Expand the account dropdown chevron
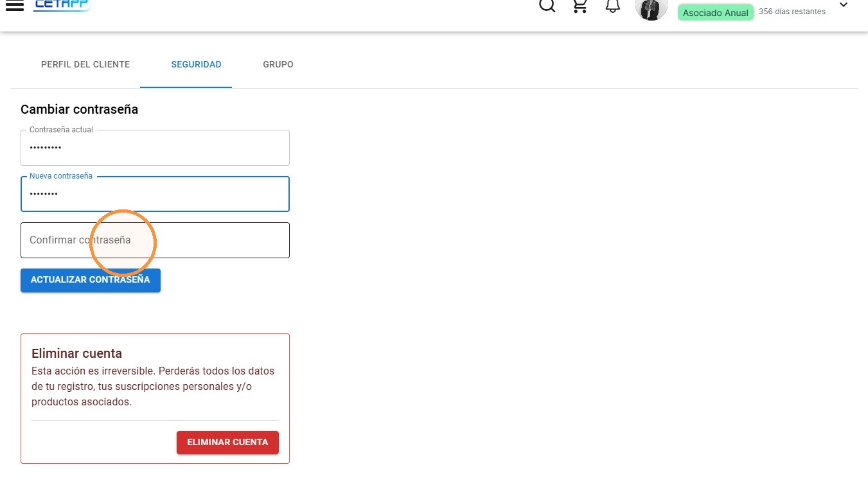Image resolution: width=868 pixels, height=485 pixels. [844, 5]
